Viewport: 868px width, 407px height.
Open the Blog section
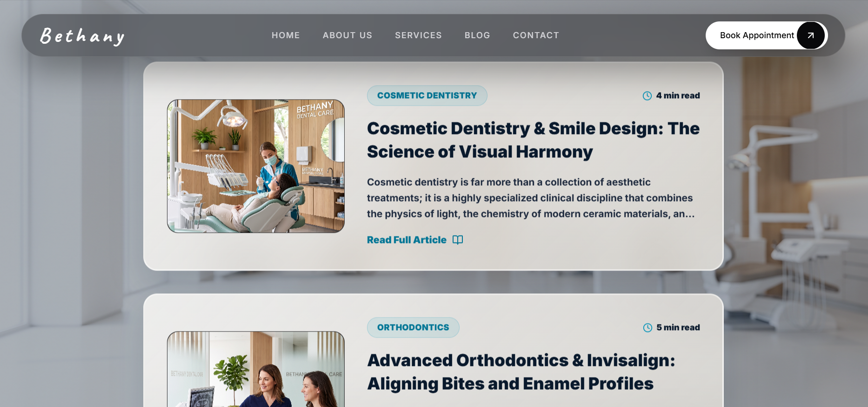(x=477, y=35)
